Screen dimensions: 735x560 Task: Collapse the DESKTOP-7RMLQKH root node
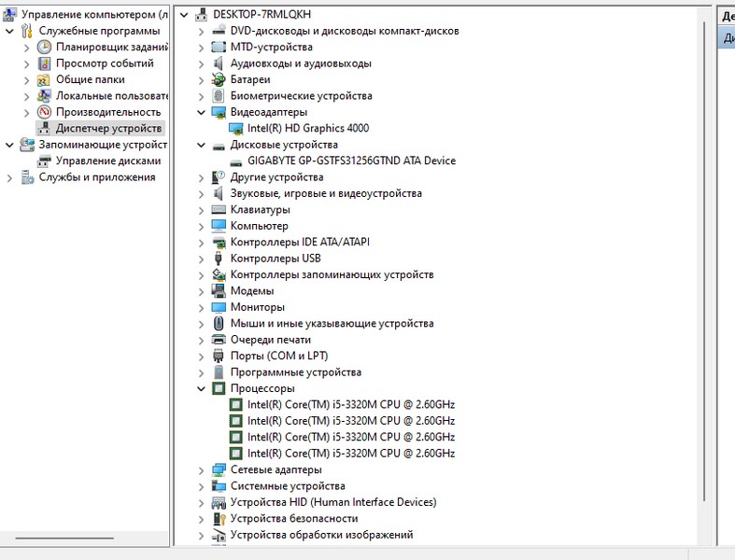pyautogui.click(x=184, y=15)
